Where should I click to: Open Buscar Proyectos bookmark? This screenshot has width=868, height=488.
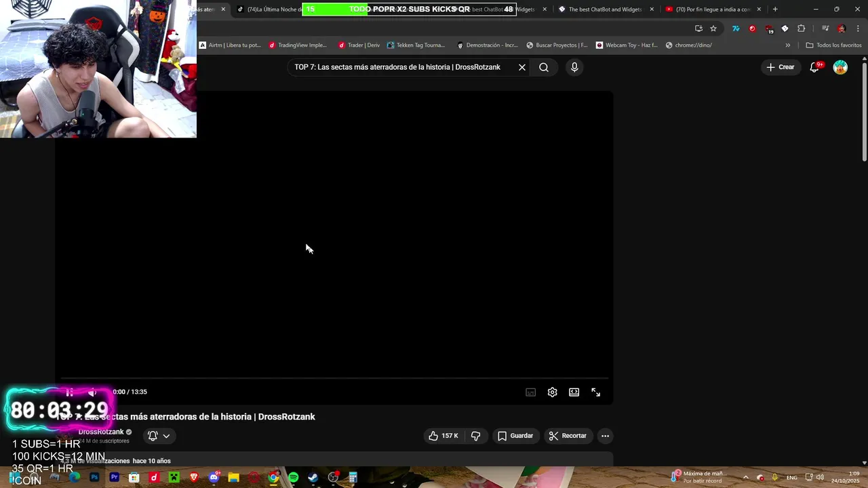coord(557,45)
